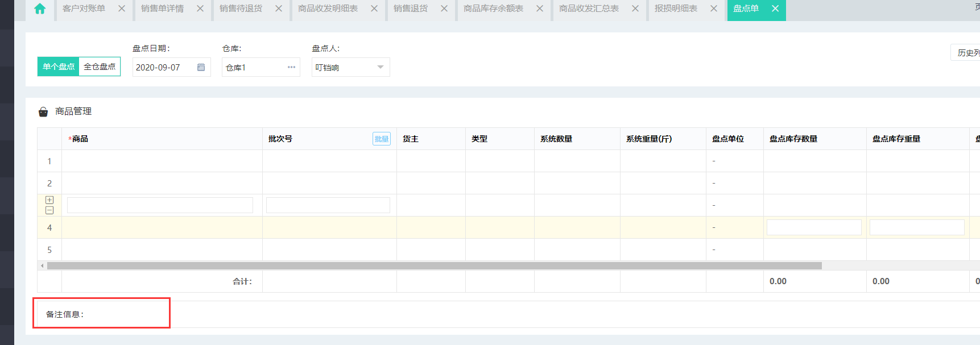Viewport: 980px width, 345px height.
Task: Close the 客户对账单 tab
Action: pyautogui.click(x=122, y=9)
